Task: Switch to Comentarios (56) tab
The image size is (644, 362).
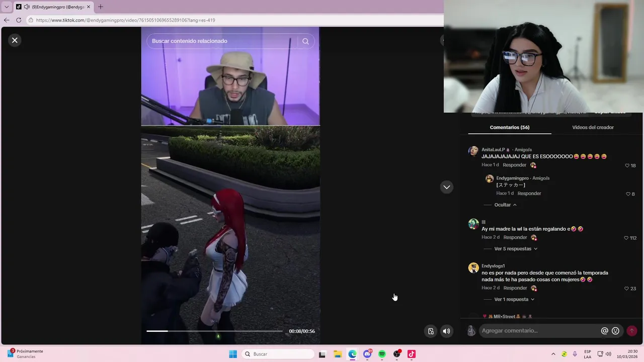Action: (x=510, y=127)
